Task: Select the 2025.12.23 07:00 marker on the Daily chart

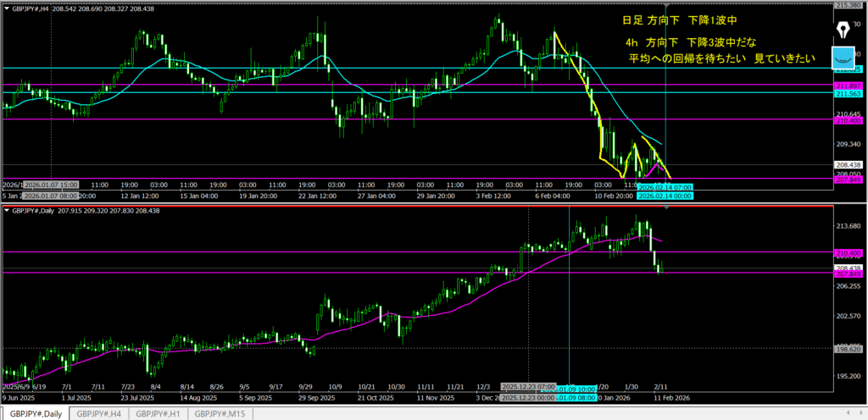Action: tap(528, 386)
